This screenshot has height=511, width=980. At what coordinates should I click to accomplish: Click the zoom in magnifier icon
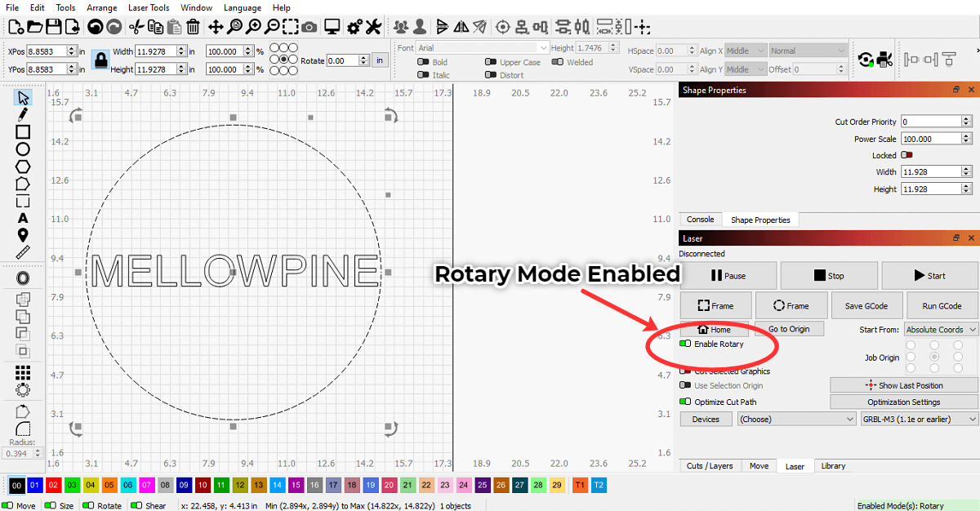(x=254, y=27)
